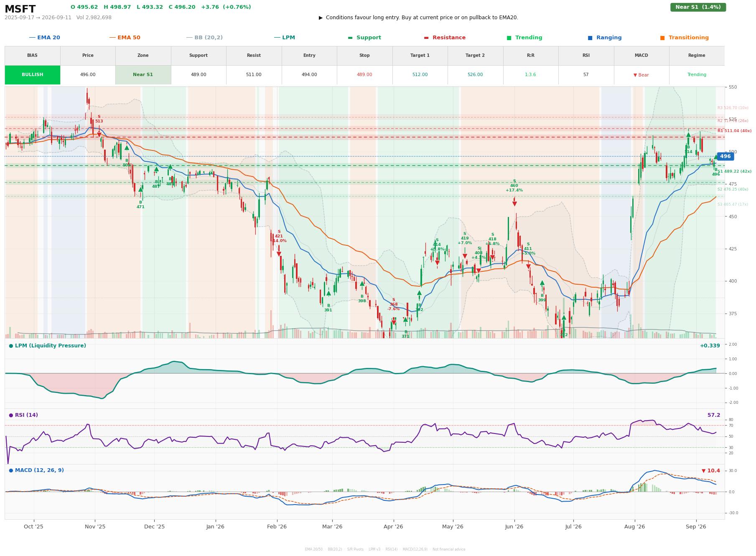Screen dimensions: 756x556
Task: Select the R:R column header
Action: point(531,56)
